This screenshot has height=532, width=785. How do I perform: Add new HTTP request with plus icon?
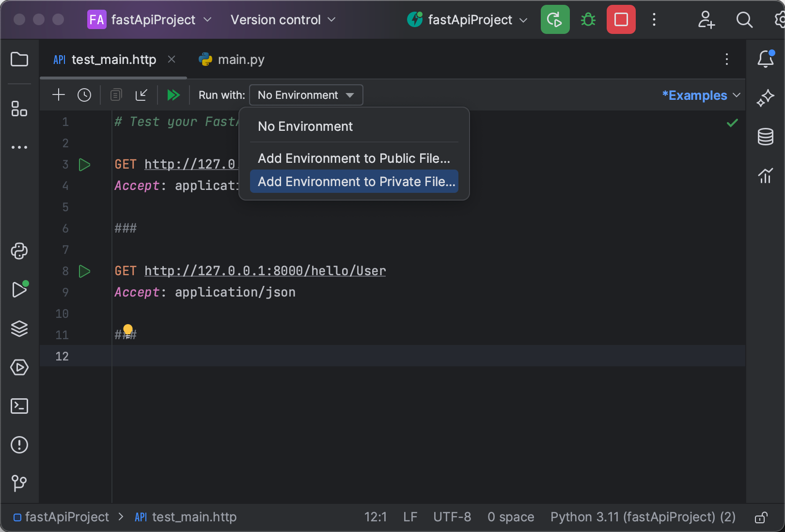point(59,95)
